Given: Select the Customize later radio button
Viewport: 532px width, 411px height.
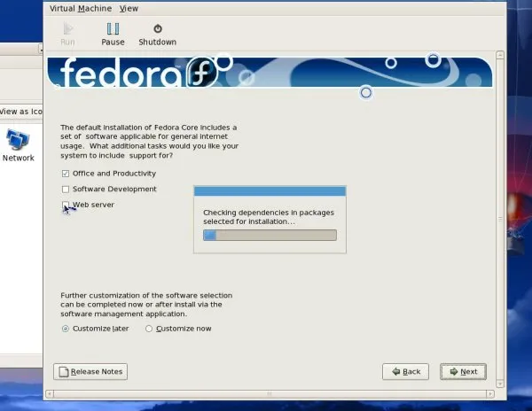Looking at the screenshot, I should [66, 329].
